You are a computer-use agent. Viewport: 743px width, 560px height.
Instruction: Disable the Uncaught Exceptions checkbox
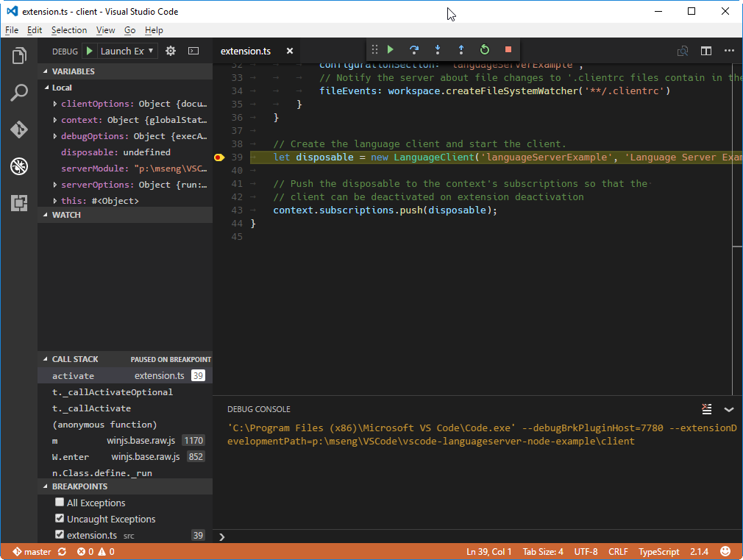(x=60, y=519)
